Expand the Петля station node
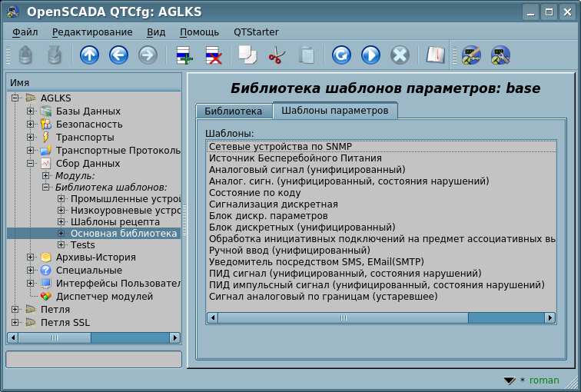Image resolution: width=581 pixels, height=392 pixels. pyautogui.click(x=15, y=310)
